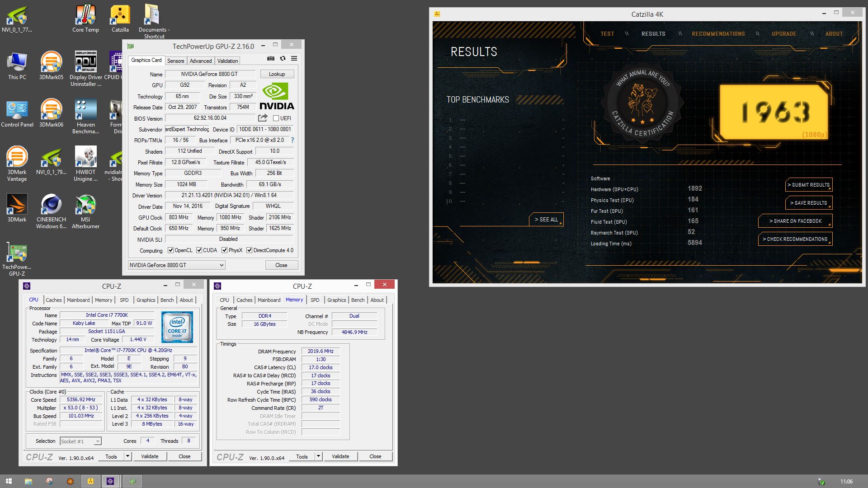Click the GPU-Z refresh icon
868x488 pixels.
point(283,58)
